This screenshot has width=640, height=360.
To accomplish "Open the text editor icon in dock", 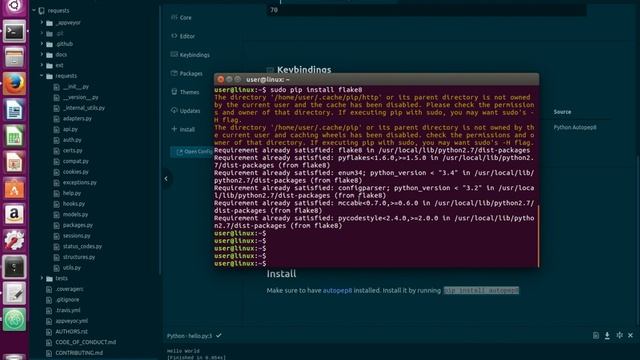I will (14, 293).
